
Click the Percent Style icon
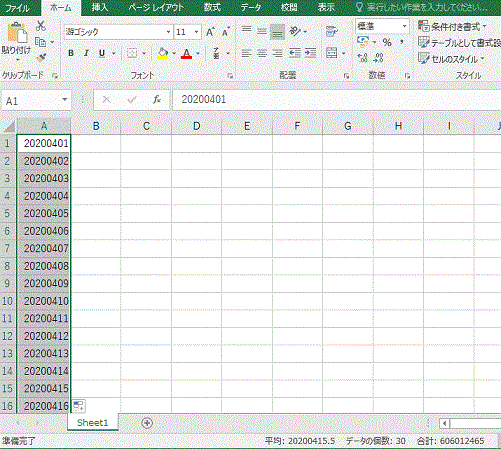[387, 42]
